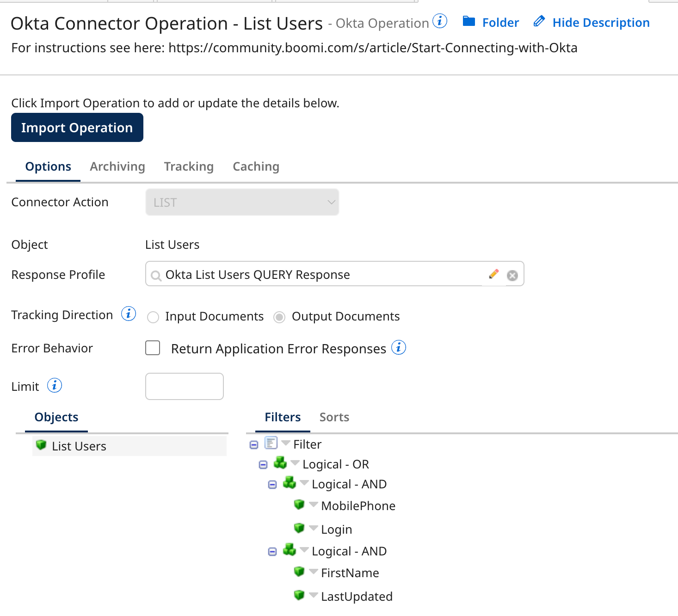678x616 pixels.
Task: Switch to the Sorts tab
Action: [334, 417]
